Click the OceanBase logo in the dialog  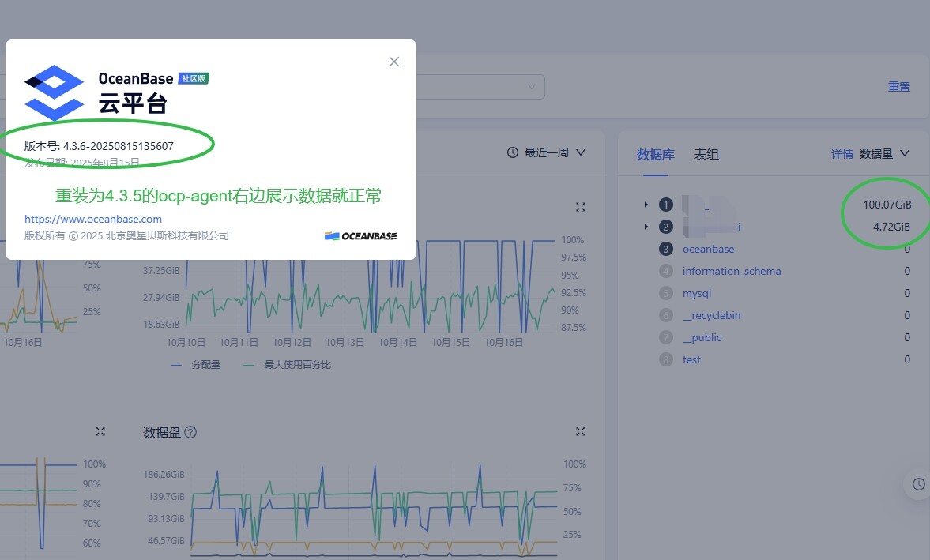coord(54,92)
